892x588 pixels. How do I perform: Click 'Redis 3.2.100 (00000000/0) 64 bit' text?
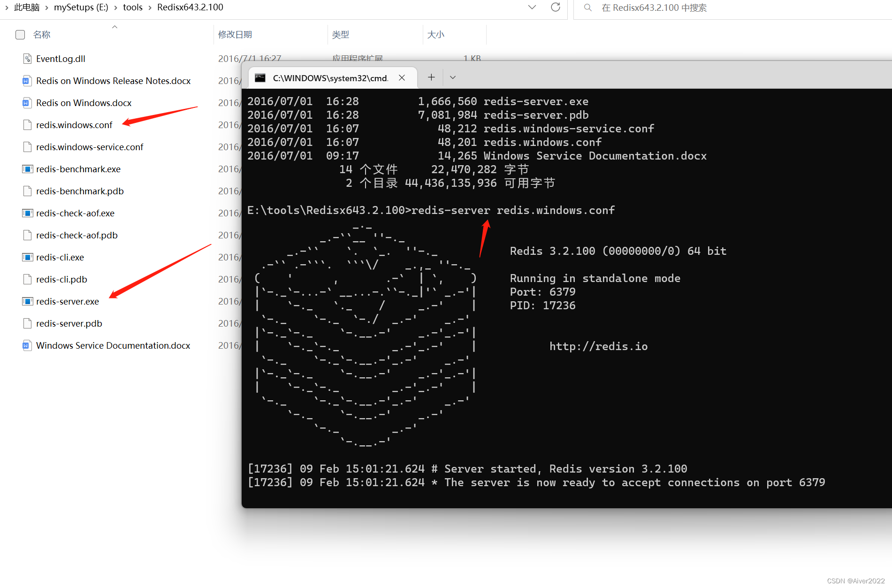(x=618, y=251)
